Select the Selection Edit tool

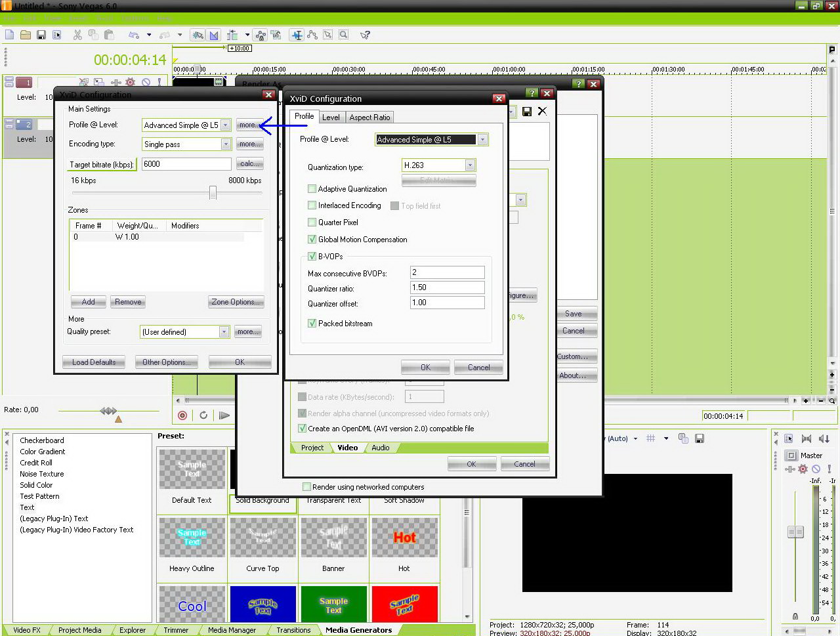coord(327,35)
